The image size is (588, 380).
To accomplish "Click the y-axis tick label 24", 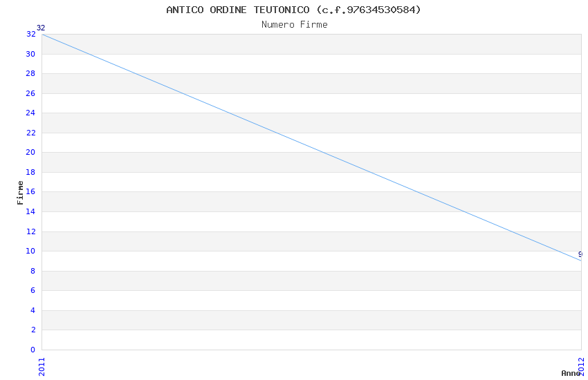I will (30, 113).
